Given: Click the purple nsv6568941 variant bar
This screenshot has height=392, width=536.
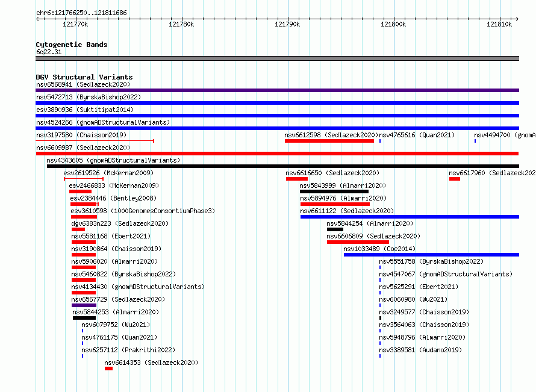Looking at the screenshot, I should (277, 90).
